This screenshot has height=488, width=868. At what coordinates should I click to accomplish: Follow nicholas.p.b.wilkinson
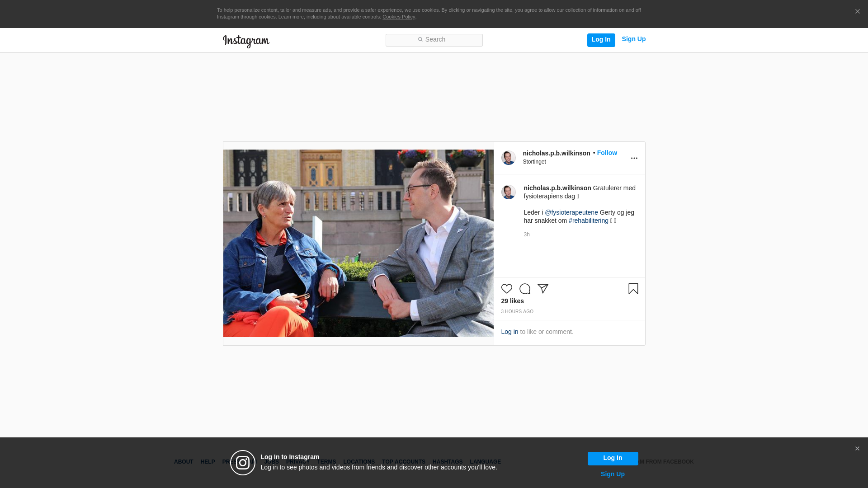click(607, 153)
